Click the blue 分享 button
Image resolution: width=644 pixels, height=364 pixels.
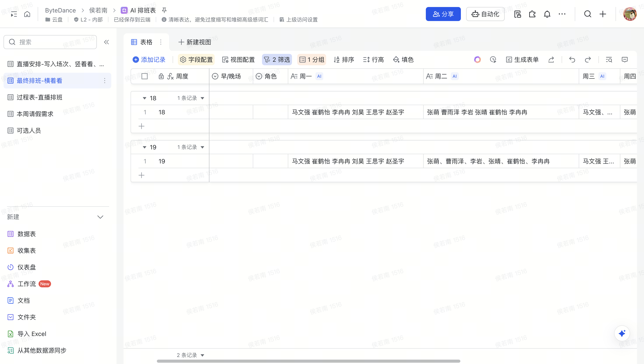(x=443, y=14)
